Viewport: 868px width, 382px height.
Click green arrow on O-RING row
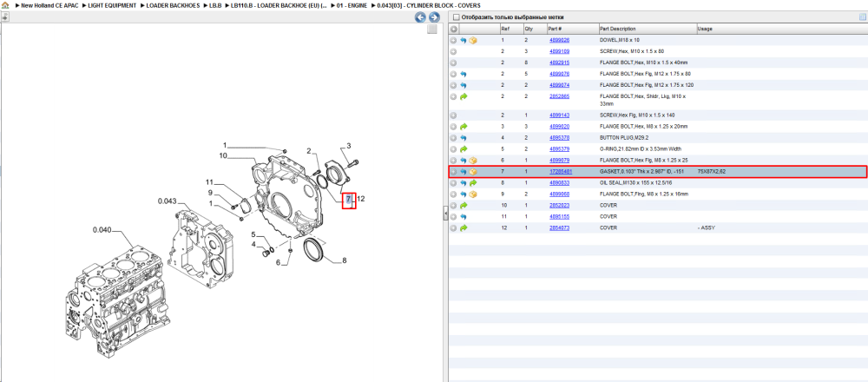tap(464, 149)
